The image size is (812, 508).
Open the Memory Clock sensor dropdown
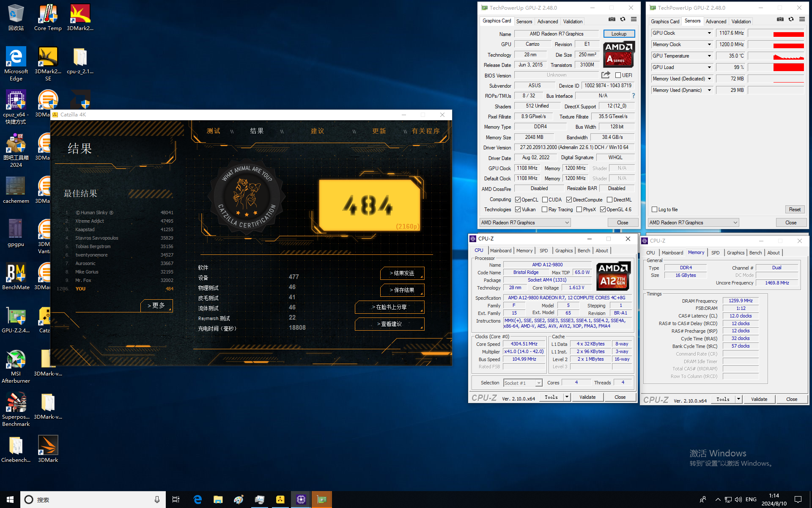pos(709,44)
